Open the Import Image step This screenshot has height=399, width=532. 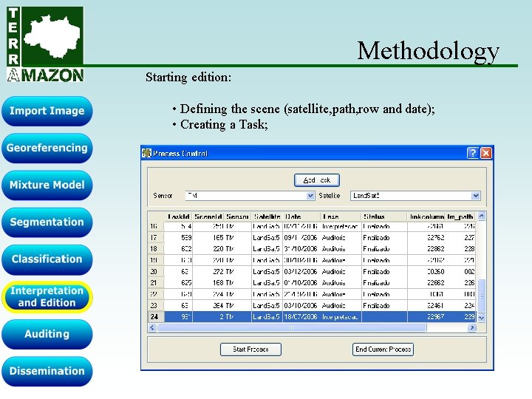pos(47,111)
